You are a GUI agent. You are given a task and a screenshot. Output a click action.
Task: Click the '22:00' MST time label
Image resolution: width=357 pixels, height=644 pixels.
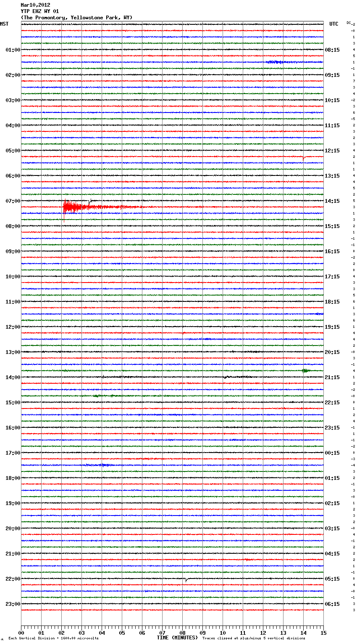[13, 579]
